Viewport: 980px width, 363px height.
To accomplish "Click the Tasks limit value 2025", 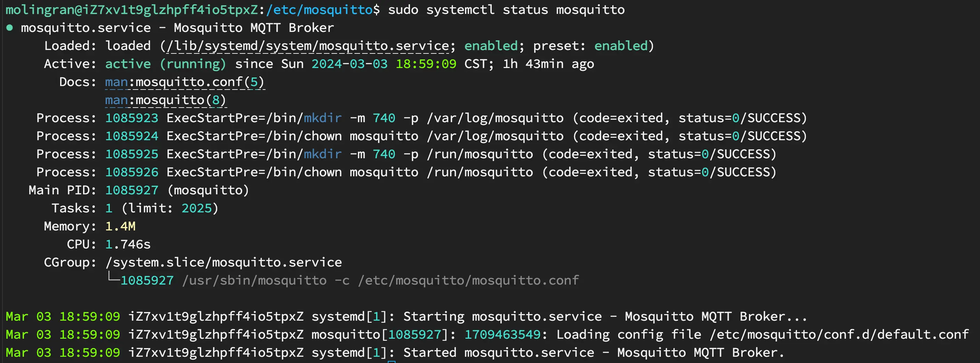I will point(196,208).
